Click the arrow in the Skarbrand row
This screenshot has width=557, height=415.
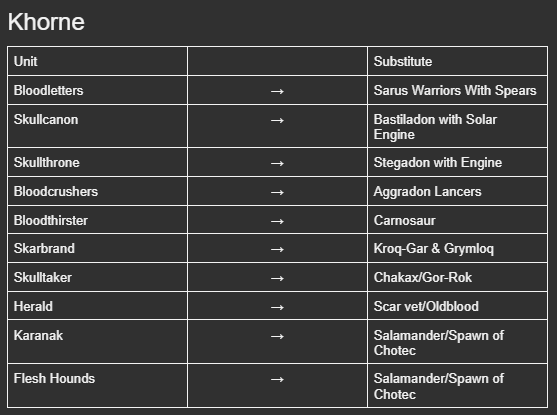(277, 249)
